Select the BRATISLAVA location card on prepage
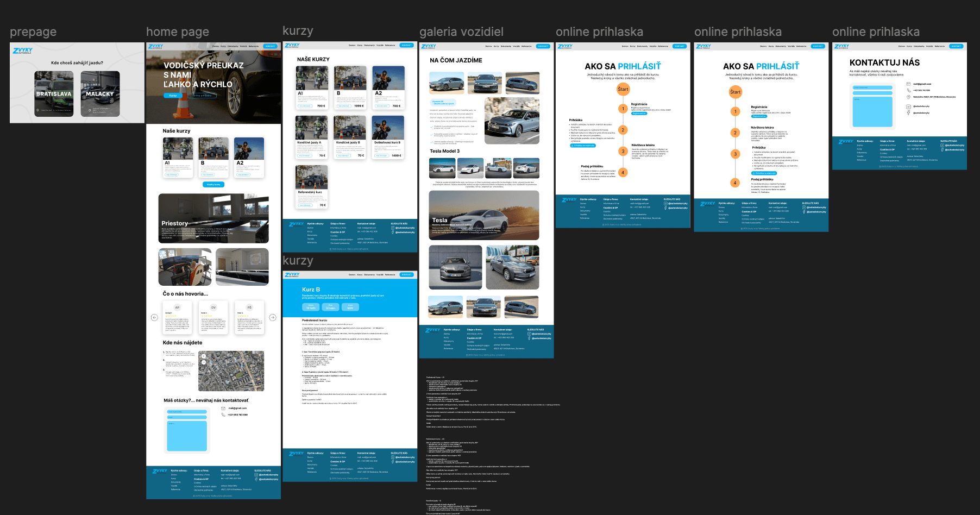The image size is (980, 515). [x=54, y=94]
